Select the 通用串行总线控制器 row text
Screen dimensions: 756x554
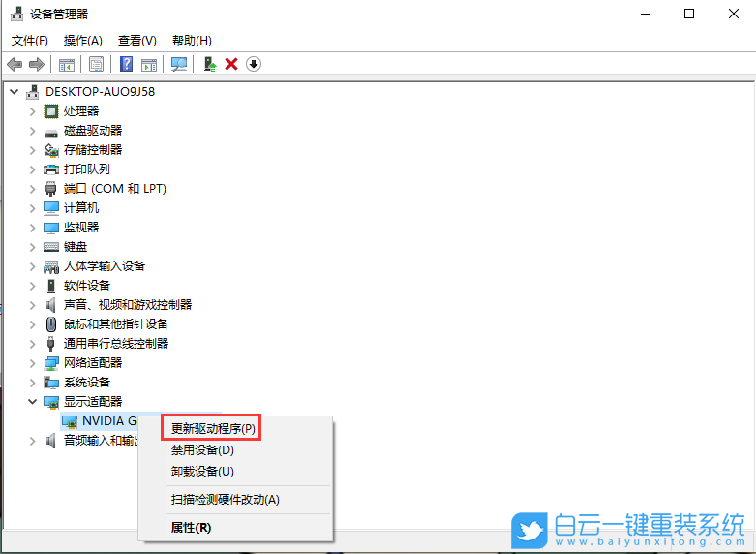pos(116,344)
